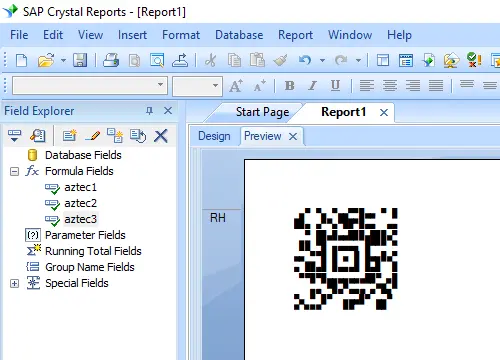Open the Database menu
This screenshot has width=500, height=360.
pyautogui.click(x=239, y=35)
